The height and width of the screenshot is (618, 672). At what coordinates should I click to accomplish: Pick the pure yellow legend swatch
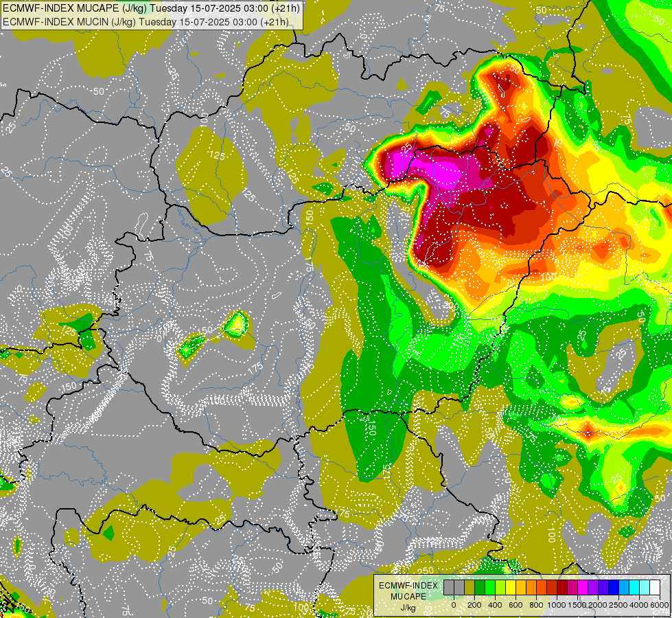pyautogui.click(x=511, y=588)
